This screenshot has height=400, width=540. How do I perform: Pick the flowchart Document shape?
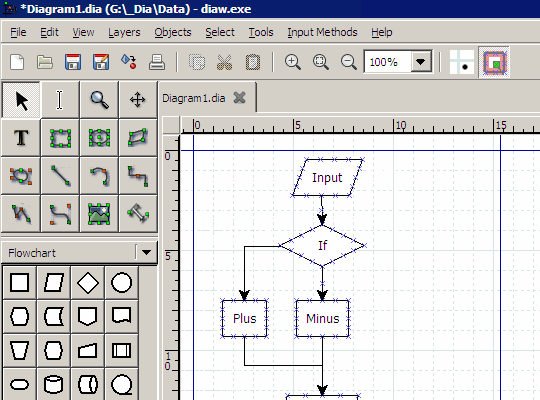click(x=122, y=316)
